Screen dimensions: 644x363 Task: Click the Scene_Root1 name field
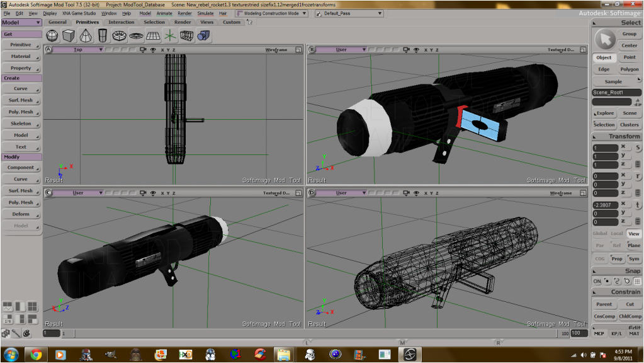[616, 93]
